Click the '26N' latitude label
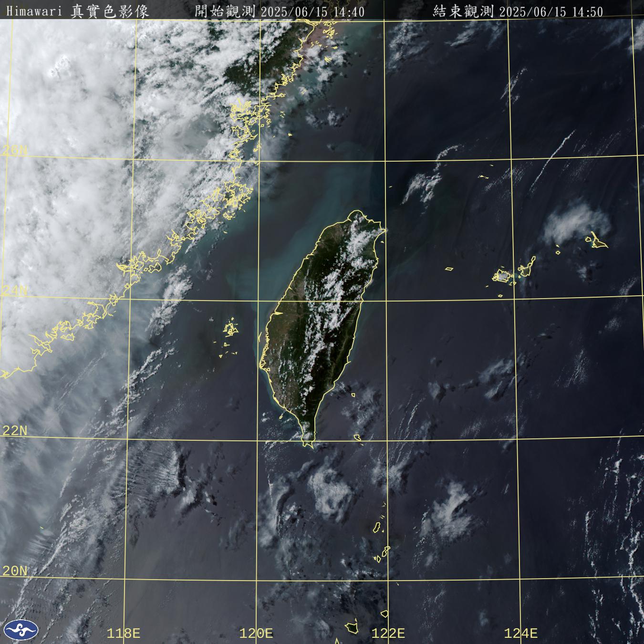This screenshot has width=644, height=644. pyautogui.click(x=15, y=151)
